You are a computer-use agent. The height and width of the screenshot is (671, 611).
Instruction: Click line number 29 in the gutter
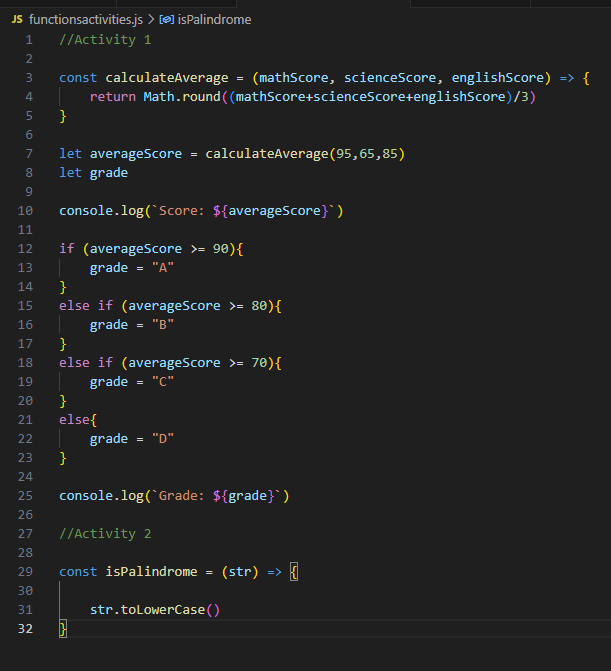click(x=25, y=571)
